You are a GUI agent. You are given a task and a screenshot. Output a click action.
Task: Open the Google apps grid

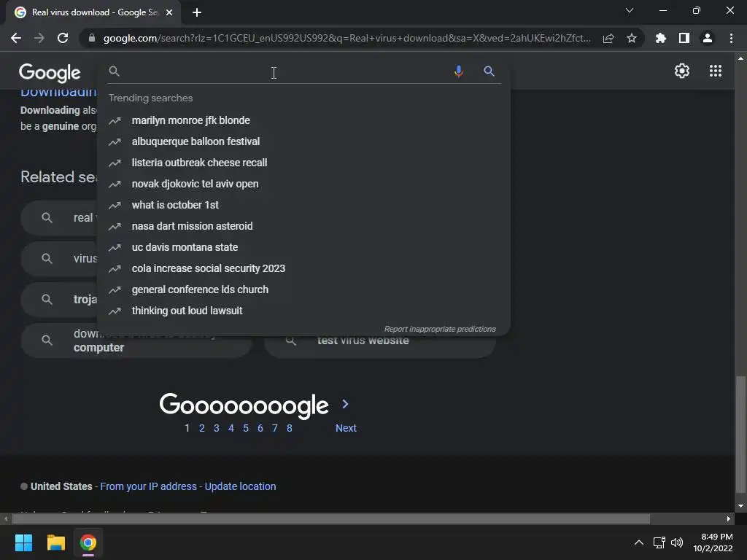click(716, 71)
